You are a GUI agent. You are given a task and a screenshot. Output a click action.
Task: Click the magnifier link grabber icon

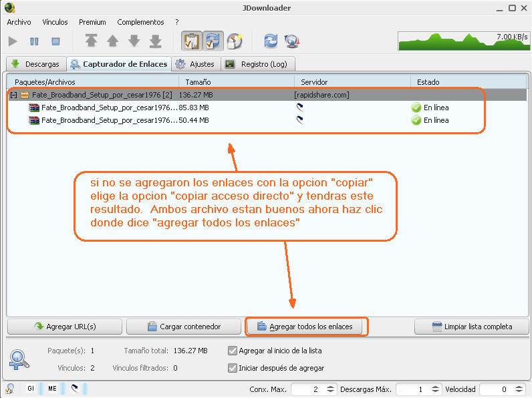(x=19, y=360)
